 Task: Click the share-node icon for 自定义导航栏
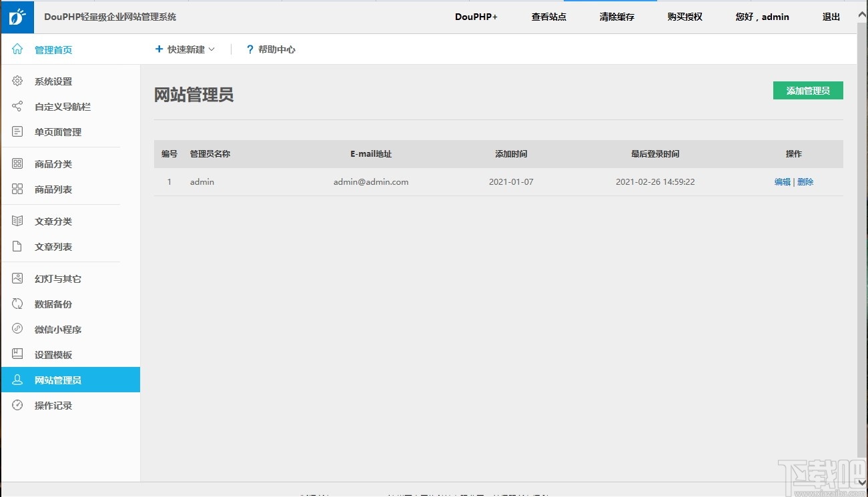click(x=17, y=107)
